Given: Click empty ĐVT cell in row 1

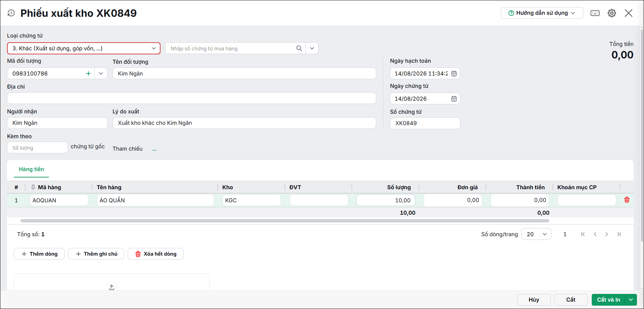Looking at the screenshot, I should pyautogui.click(x=319, y=200).
